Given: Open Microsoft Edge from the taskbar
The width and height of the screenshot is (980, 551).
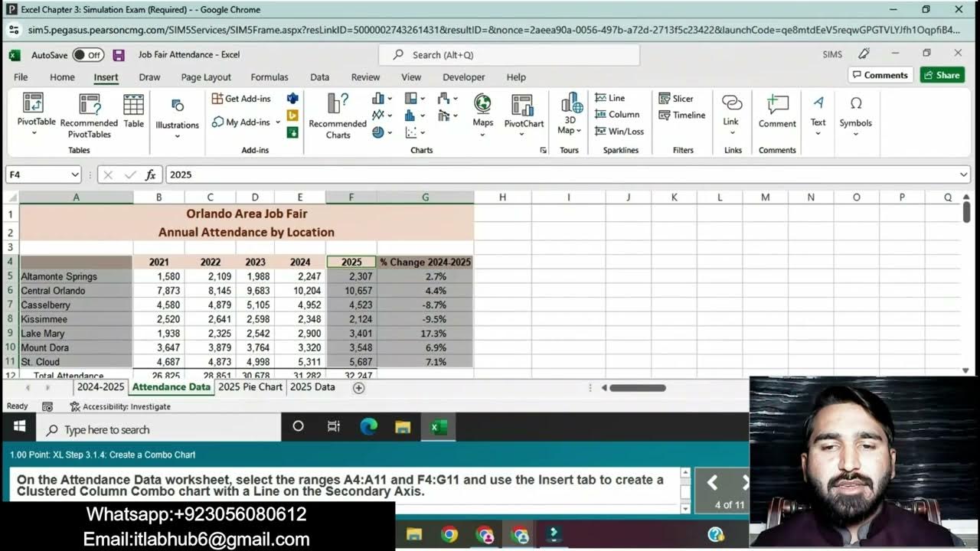Looking at the screenshot, I should coord(368,427).
